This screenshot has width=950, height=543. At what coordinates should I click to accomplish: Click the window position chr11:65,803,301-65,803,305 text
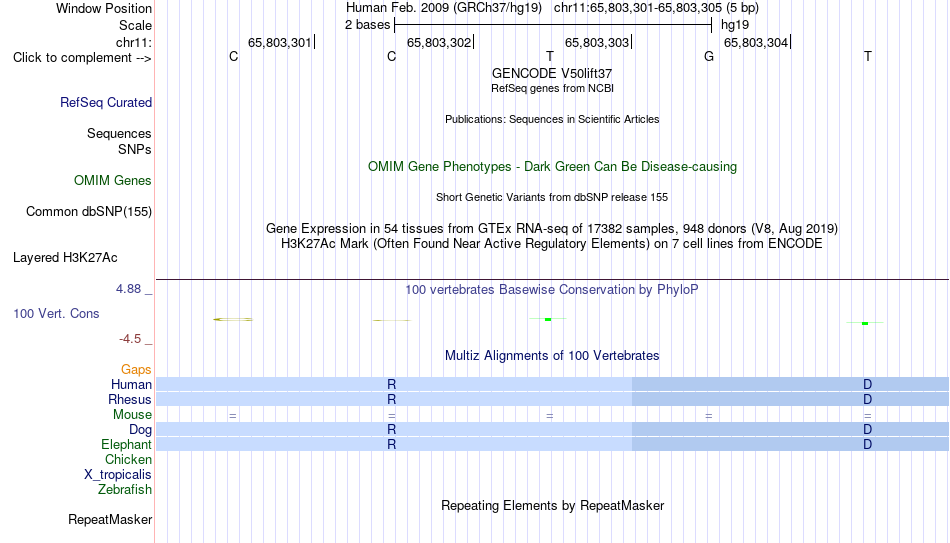(656, 8)
